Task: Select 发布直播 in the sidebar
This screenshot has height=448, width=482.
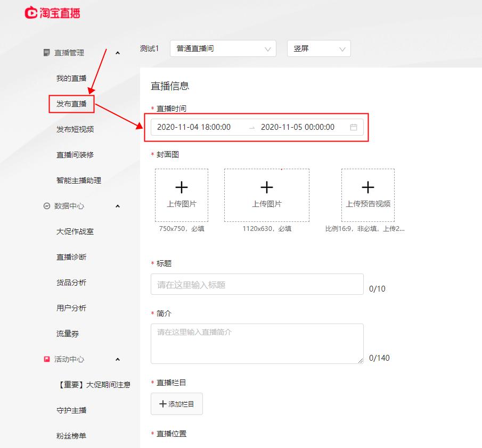Action: pyautogui.click(x=71, y=104)
